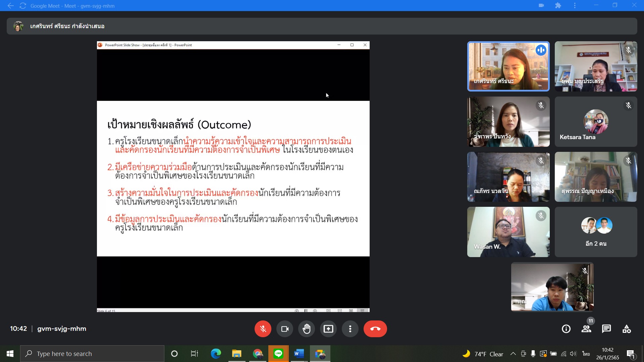Open the tile showing 2 more people
The width and height of the screenshot is (644, 362).
[596, 232]
